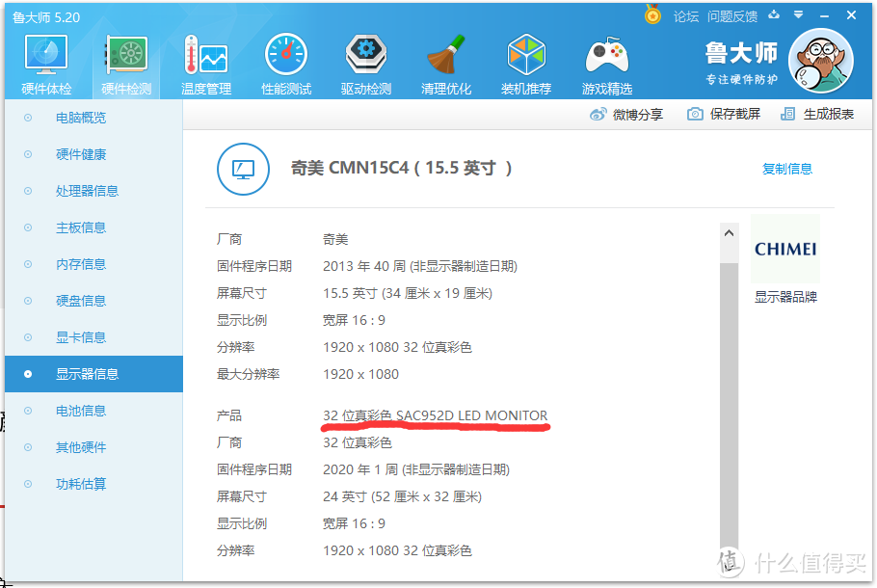The width and height of the screenshot is (877, 588).
Task: Select 电池信息 in the sidebar
Action: (x=93, y=411)
